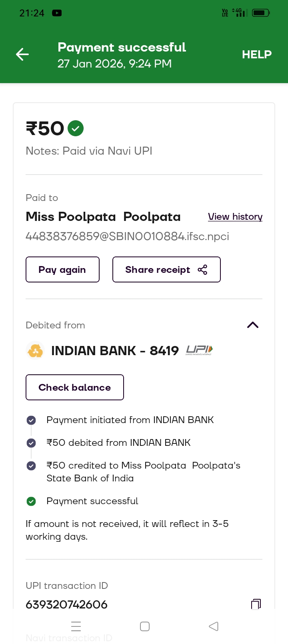288x644 pixels.
Task: Tap the ₹50 credited step marker
Action: [31, 466]
